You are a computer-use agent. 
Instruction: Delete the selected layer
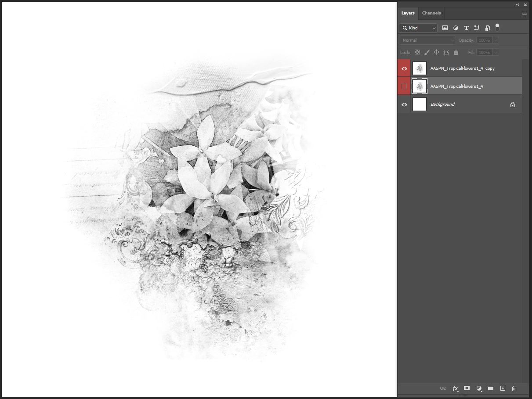coord(514,388)
